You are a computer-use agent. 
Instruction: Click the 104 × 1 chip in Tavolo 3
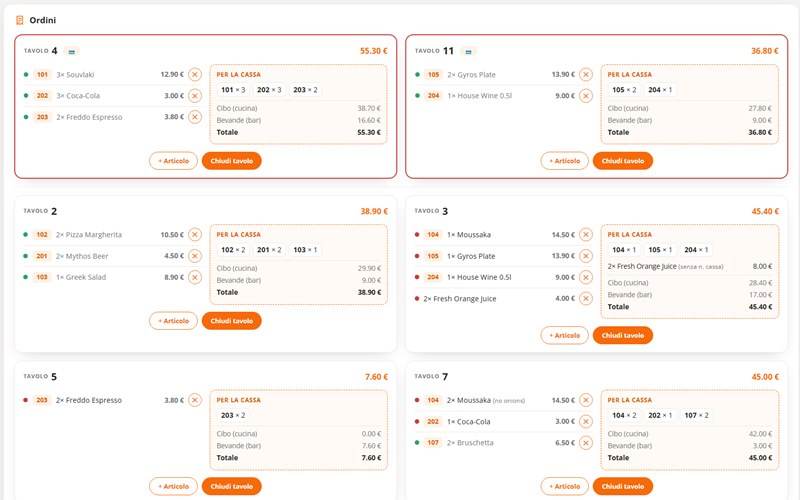[x=624, y=250]
